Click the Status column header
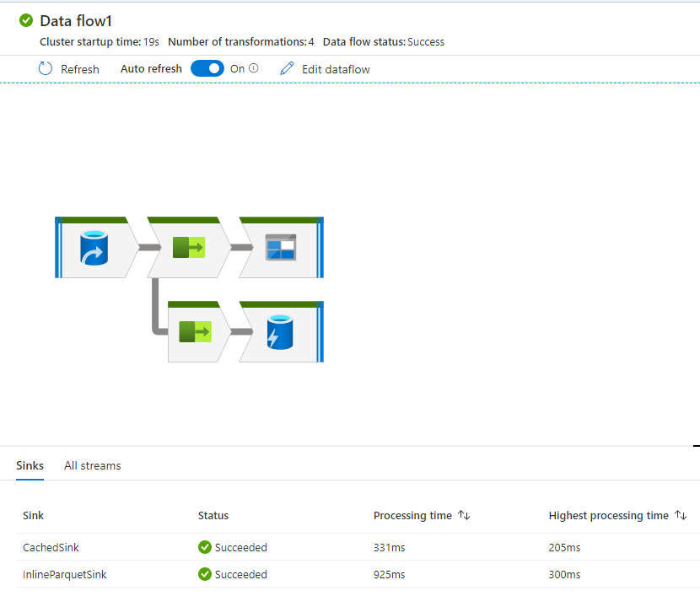 tap(213, 516)
